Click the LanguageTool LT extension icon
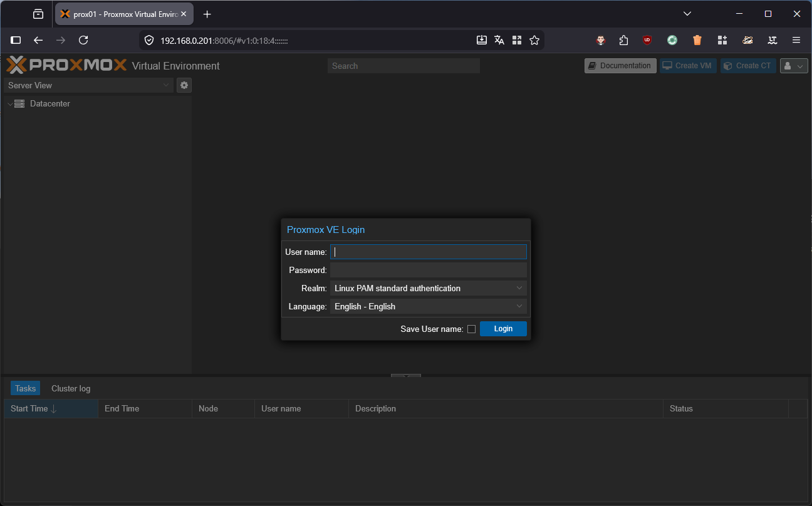 (773, 40)
